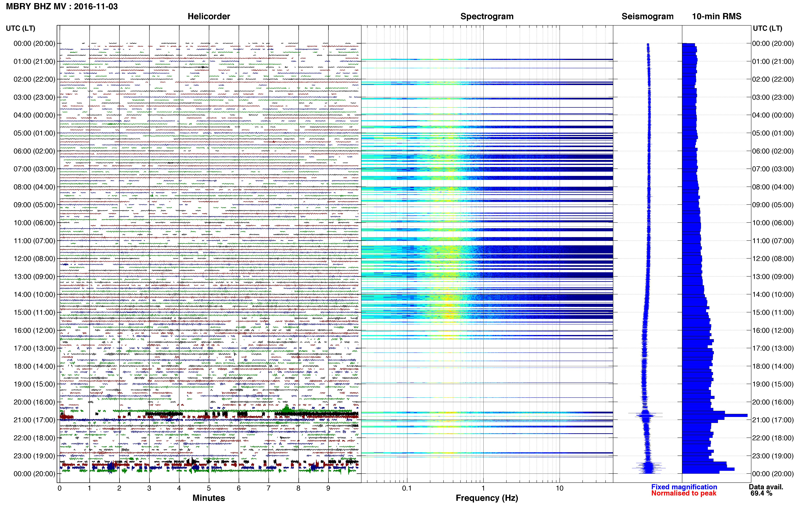The width and height of the screenshot is (812, 508).
Task: Click helicorder axis label '20:00 (16:00)'
Action: (x=34, y=402)
